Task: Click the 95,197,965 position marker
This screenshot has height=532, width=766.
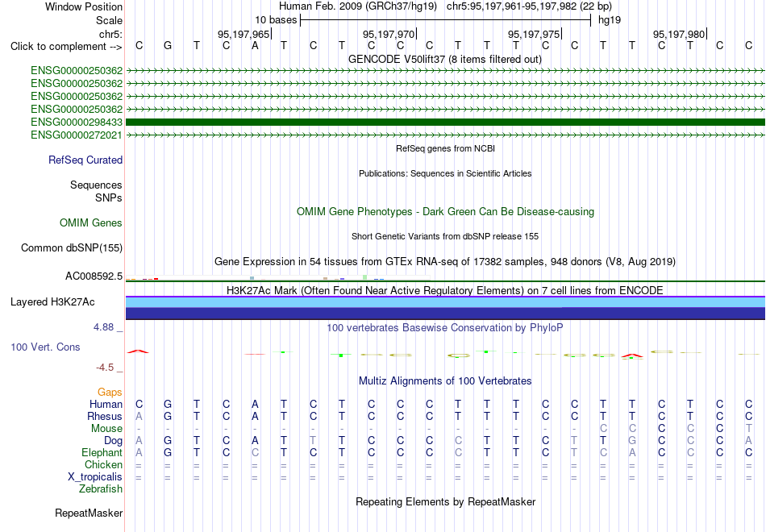Action: point(244,34)
